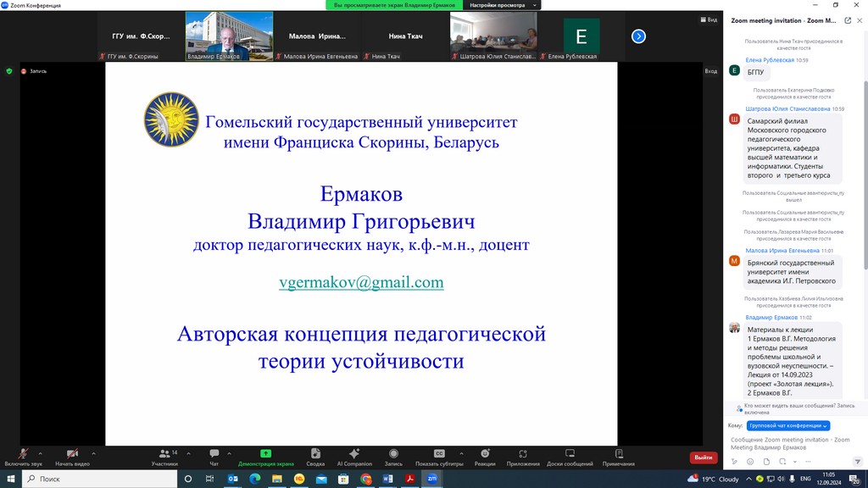This screenshot has height=488, width=868.
Task: Start camera with Начать видео
Action: (x=72, y=456)
